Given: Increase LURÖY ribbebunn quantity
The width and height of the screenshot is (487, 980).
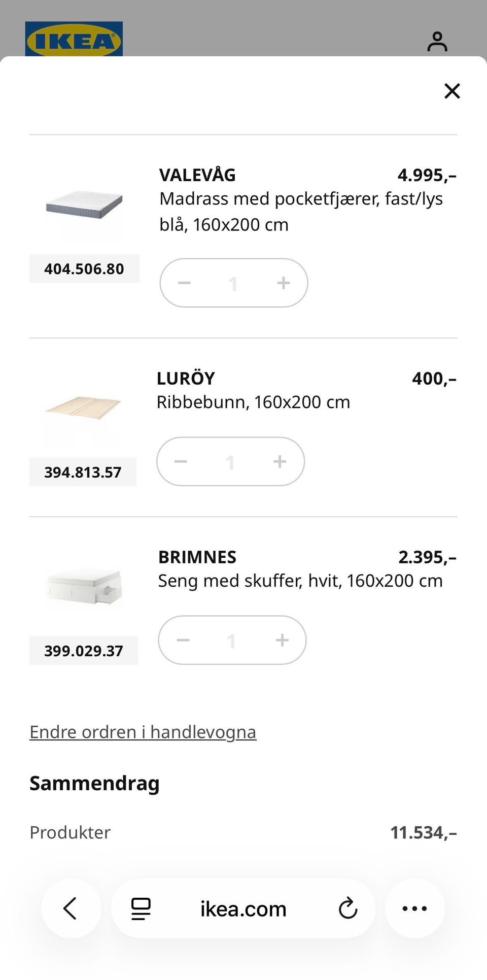Looking at the screenshot, I should (280, 461).
